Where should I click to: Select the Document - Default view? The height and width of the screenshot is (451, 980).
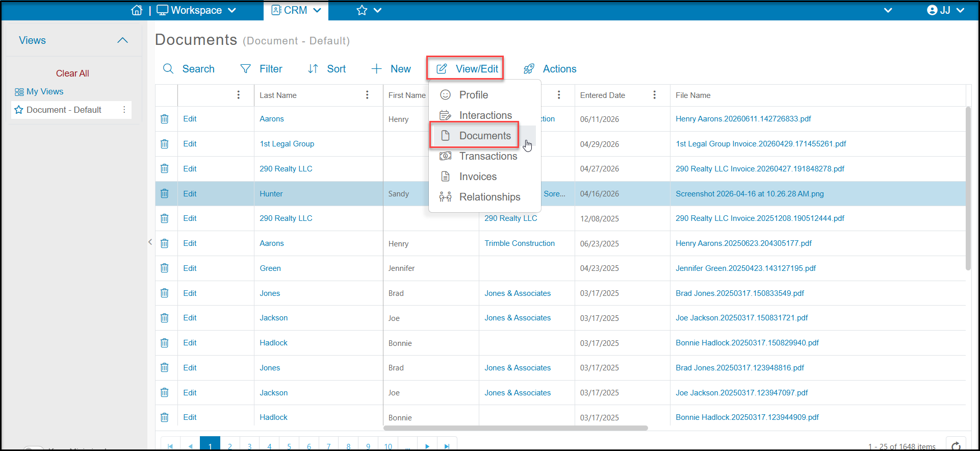(x=64, y=110)
